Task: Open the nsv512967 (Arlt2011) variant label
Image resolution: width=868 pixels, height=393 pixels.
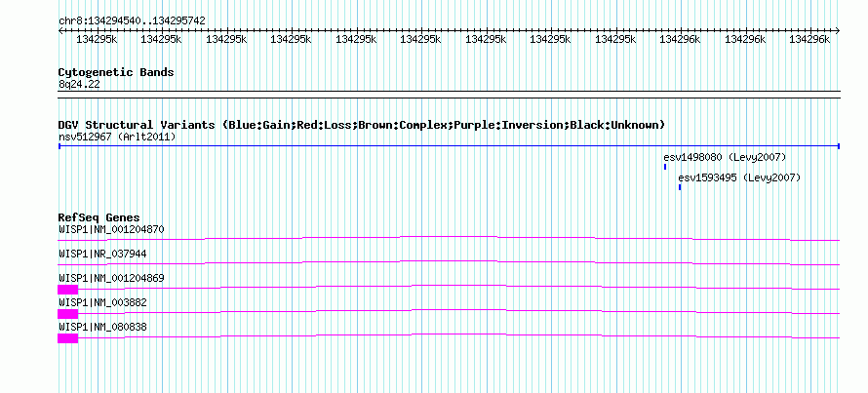Action: (x=117, y=137)
